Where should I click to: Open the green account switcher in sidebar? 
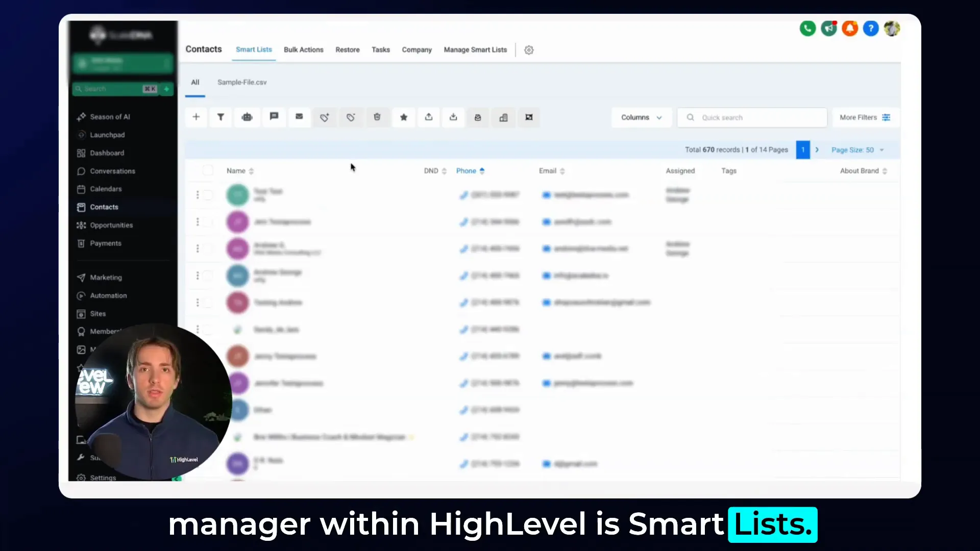122,63
